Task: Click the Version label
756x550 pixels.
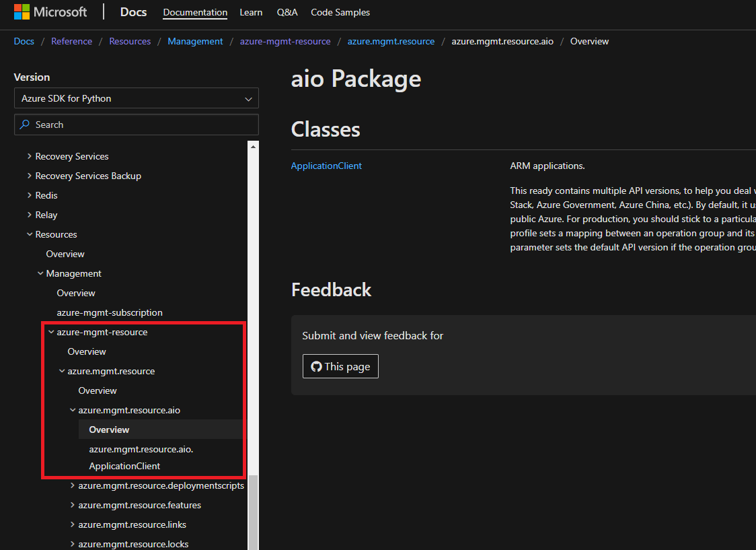Action: [x=32, y=77]
